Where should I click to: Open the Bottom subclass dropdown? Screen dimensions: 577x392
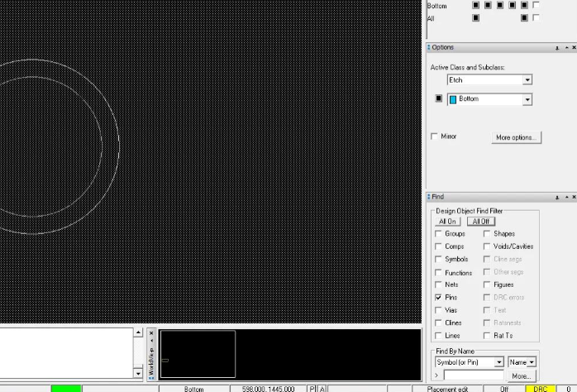(527, 99)
